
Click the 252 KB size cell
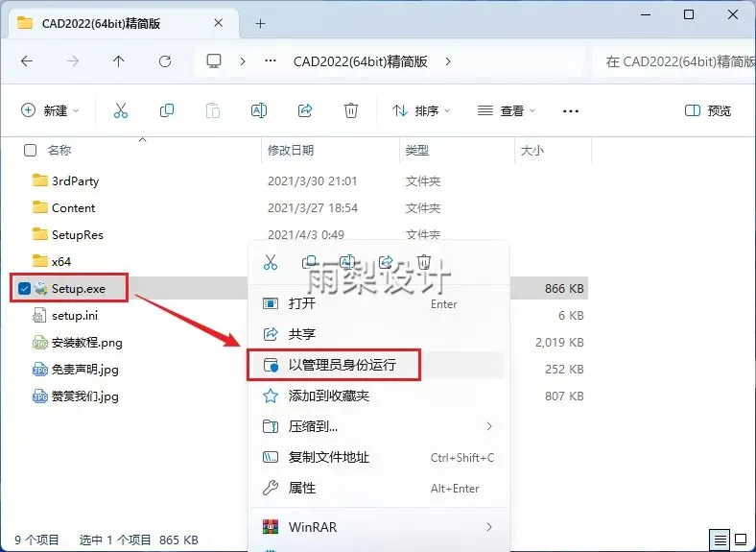point(564,370)
